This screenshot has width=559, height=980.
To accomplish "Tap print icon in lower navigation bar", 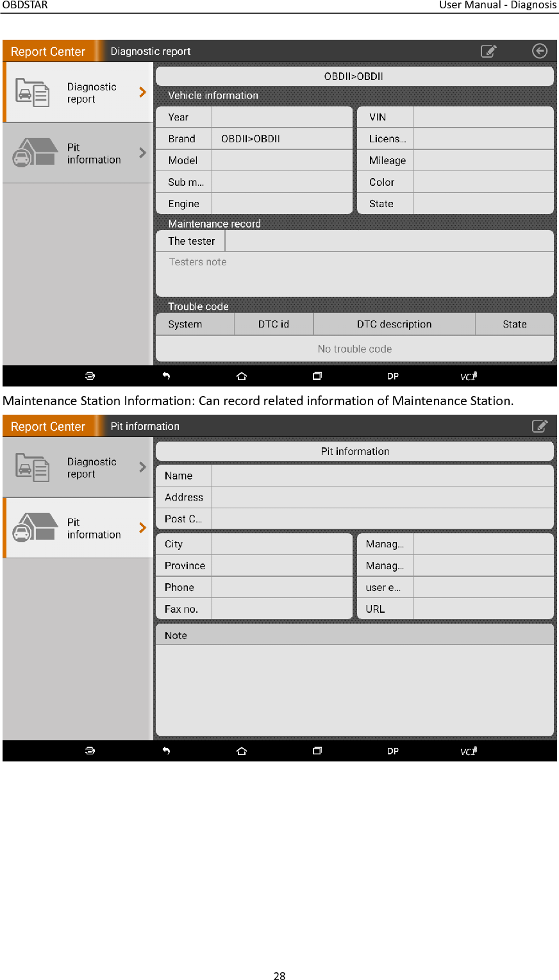I will (x=90, y=751).
